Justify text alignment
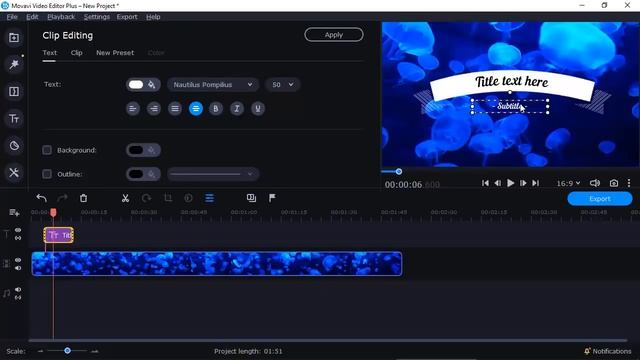The height and width of the screenshot is (360, 640). coord(175,109)
